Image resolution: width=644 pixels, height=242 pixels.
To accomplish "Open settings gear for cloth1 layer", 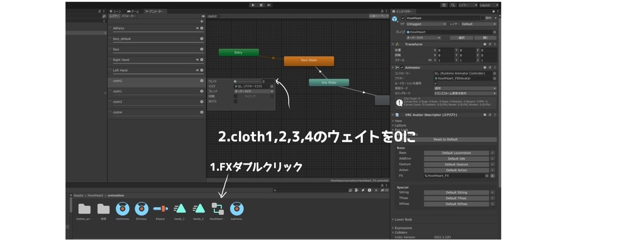I will tap(202, 91).
